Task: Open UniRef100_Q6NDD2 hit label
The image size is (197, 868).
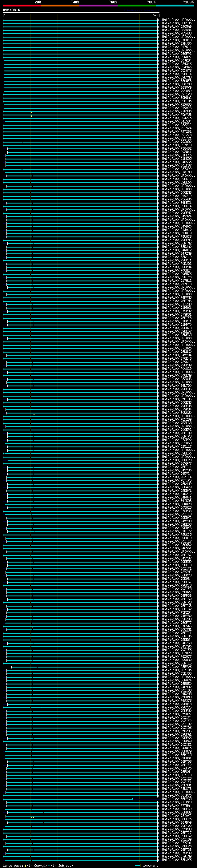Action: [177, 812]
